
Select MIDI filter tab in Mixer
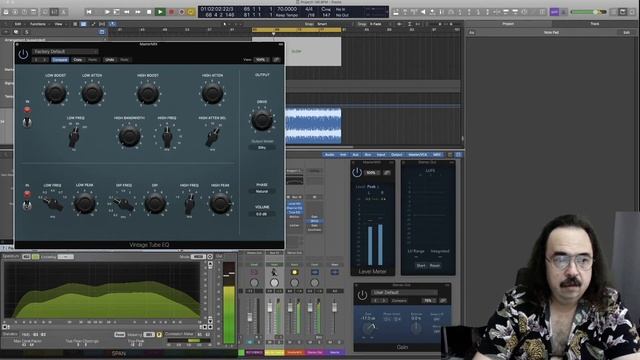tap(437, 155)
